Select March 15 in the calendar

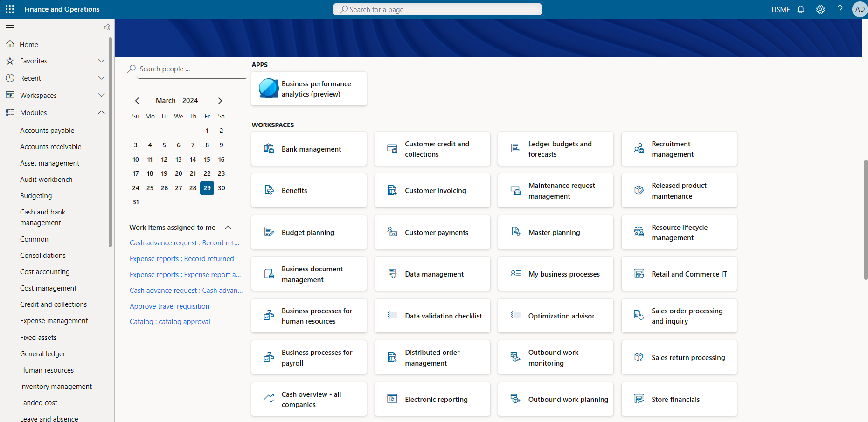(x=207, y=159)
